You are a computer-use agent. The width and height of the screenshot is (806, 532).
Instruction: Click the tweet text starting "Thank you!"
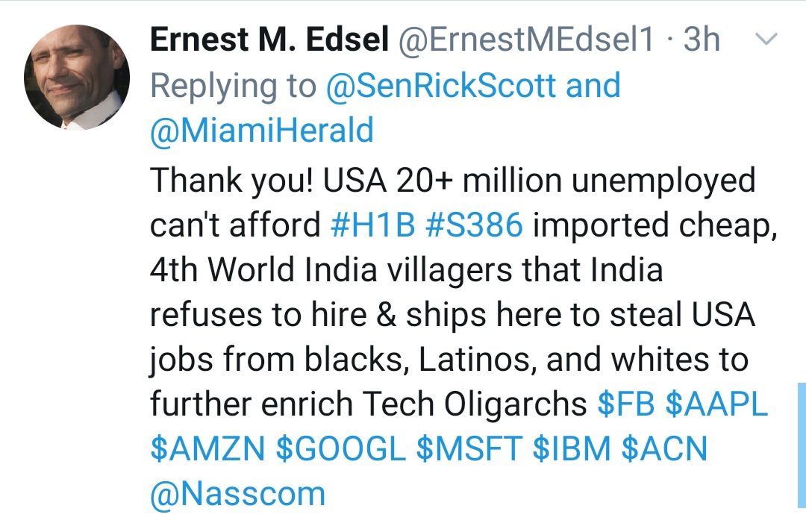click(x=448, y=314)
